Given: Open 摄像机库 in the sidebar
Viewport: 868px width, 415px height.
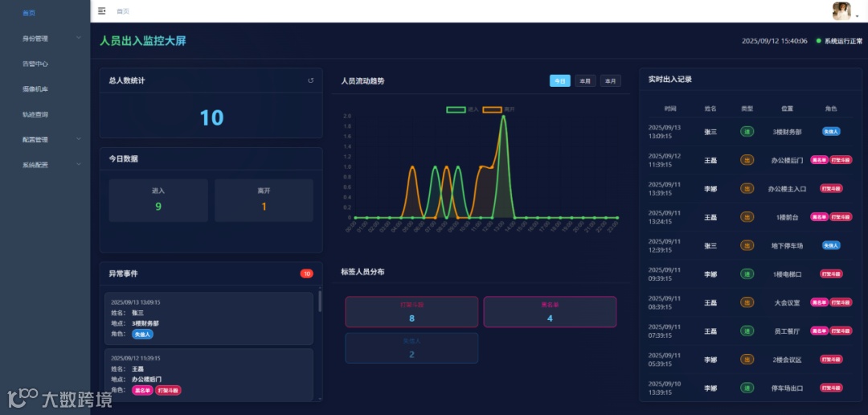Looking at the screenshot, I should [x=35, y=88].
